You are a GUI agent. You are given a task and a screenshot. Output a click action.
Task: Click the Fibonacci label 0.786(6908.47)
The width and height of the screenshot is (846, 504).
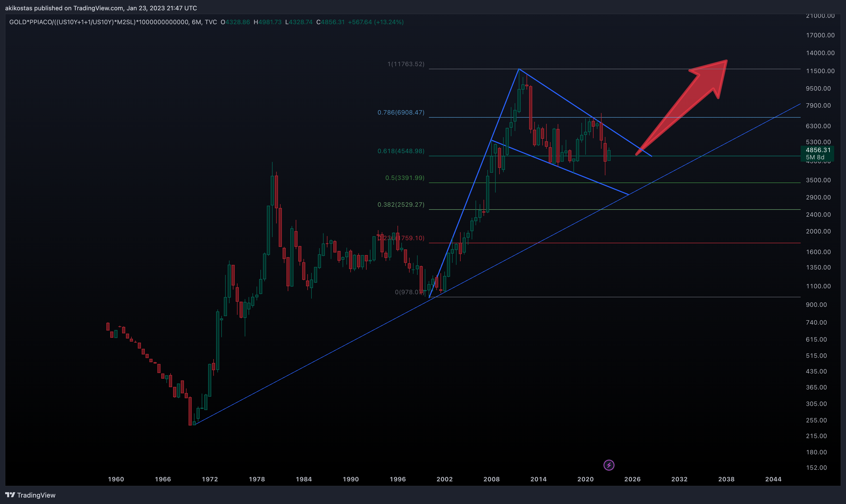pos(401,112)
